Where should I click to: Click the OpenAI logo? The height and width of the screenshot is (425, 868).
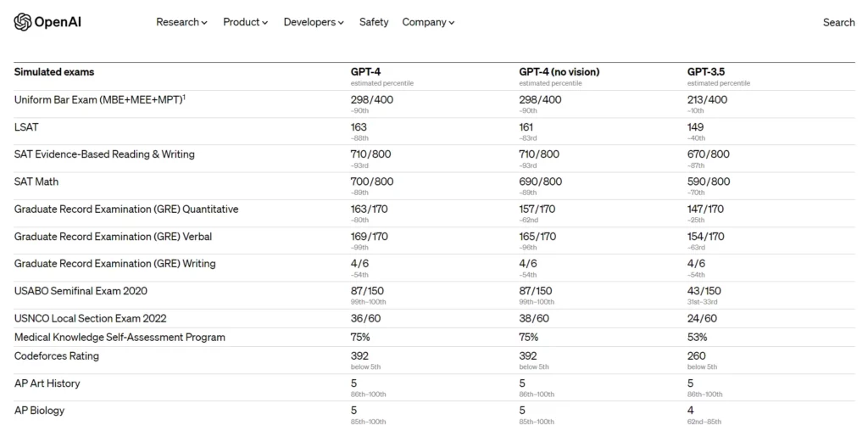[x=47, y=22]
